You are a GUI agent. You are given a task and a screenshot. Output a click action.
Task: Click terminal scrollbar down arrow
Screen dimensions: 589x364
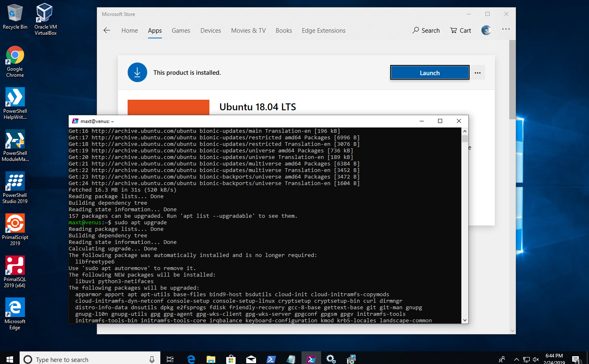465,320
